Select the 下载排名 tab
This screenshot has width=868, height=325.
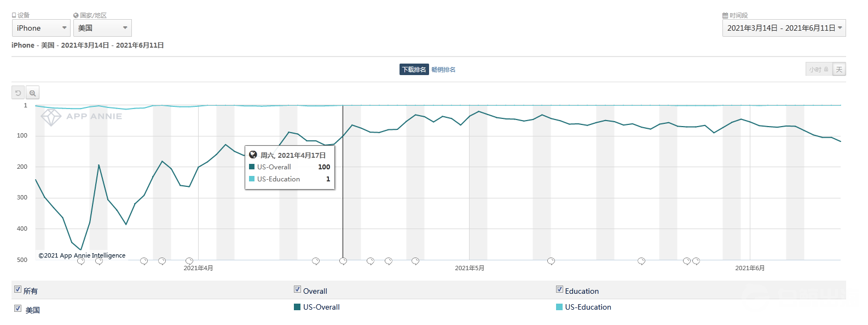(x=414, y=70)
